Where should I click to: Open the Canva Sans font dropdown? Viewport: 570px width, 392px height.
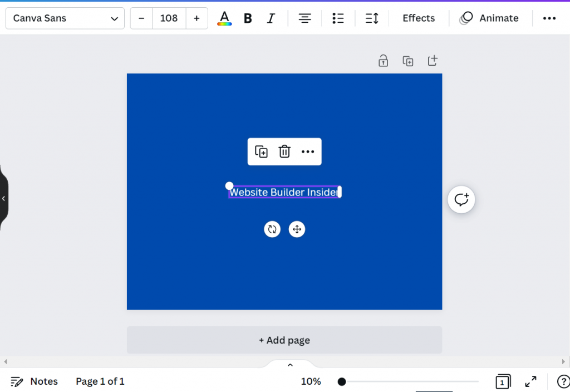tap(65, 18)
